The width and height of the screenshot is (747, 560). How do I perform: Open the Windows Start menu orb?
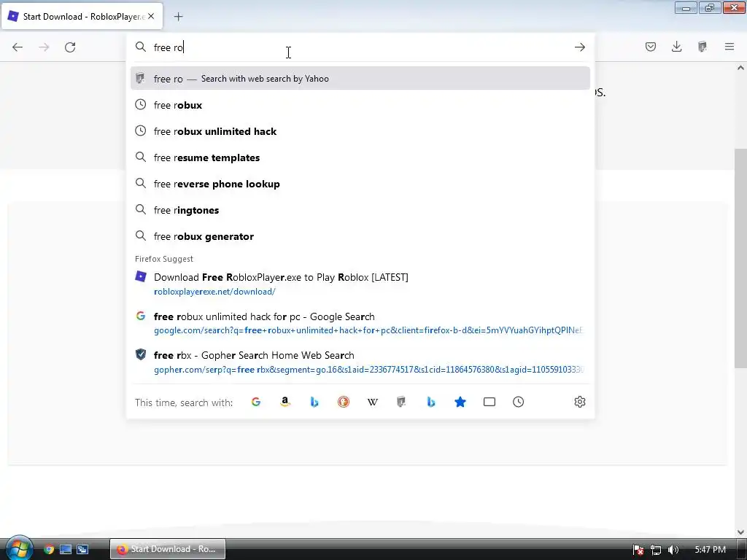coord(18,548)
